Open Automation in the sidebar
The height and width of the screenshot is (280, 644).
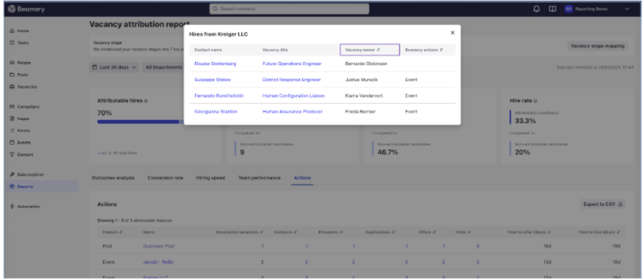(25, 207)
